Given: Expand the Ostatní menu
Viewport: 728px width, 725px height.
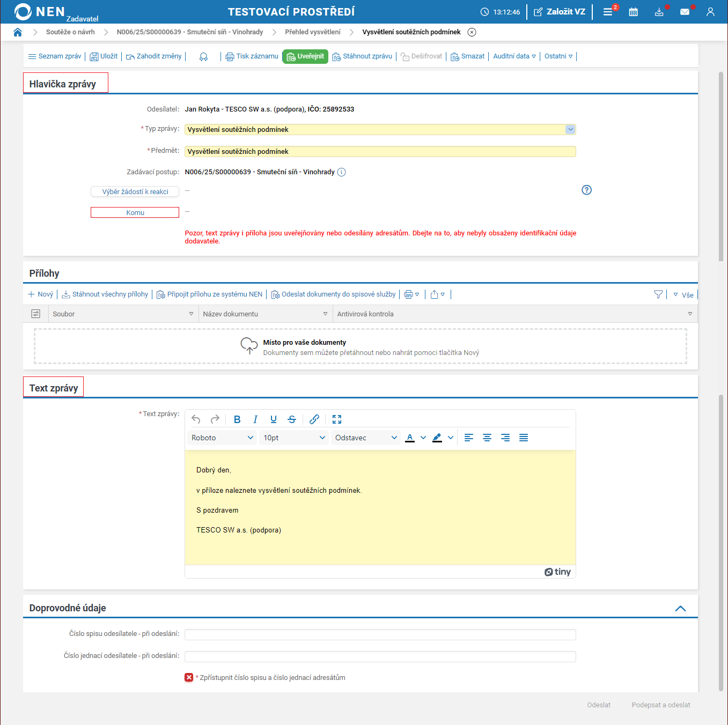Looking at the screenshot, I should (x=558, y=56).
